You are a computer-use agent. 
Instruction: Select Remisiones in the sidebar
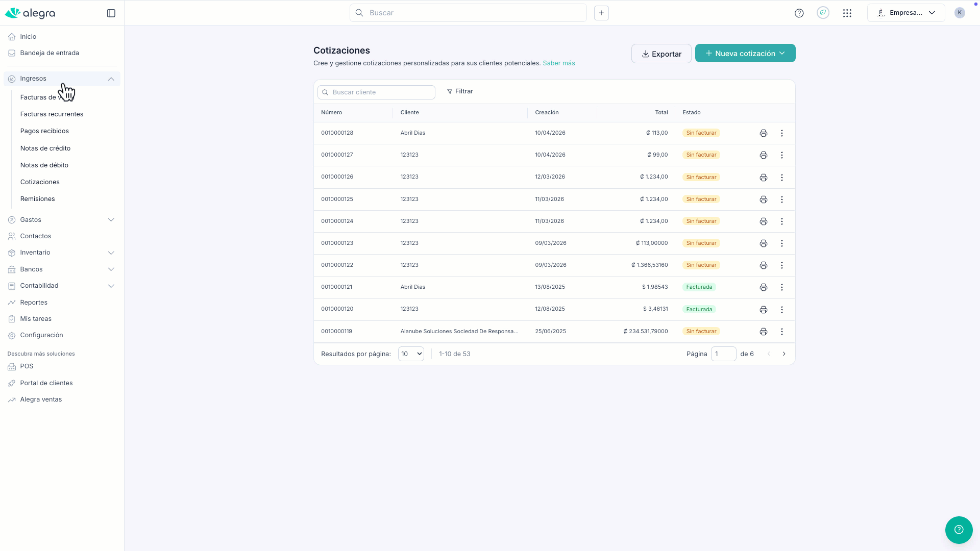pyautogui.click(x=38, y=199)
